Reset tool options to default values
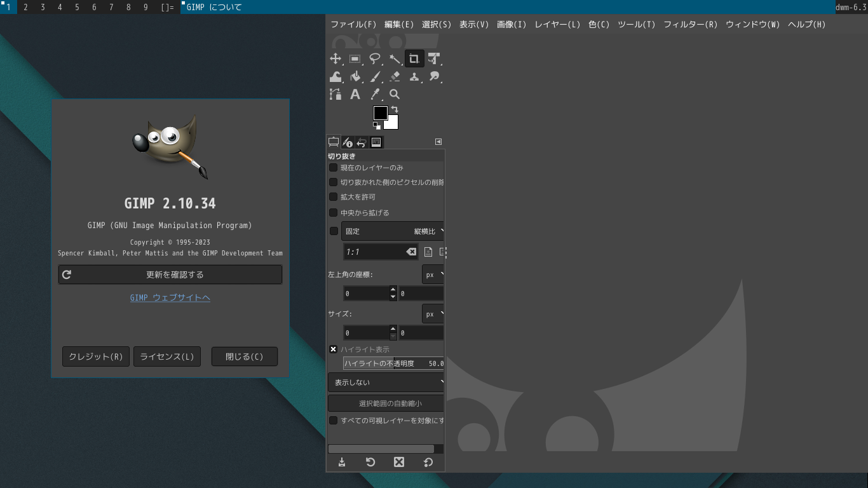The height and width of the screenshot is (488, 868). [x=428, y=462]
